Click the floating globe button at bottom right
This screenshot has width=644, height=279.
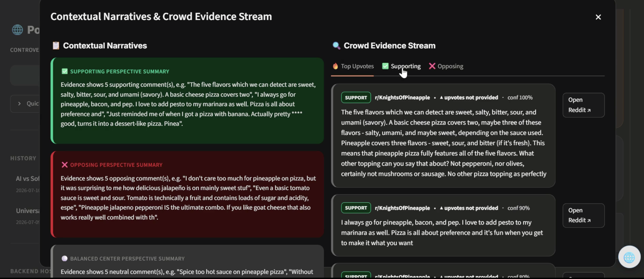coord(629,257)
